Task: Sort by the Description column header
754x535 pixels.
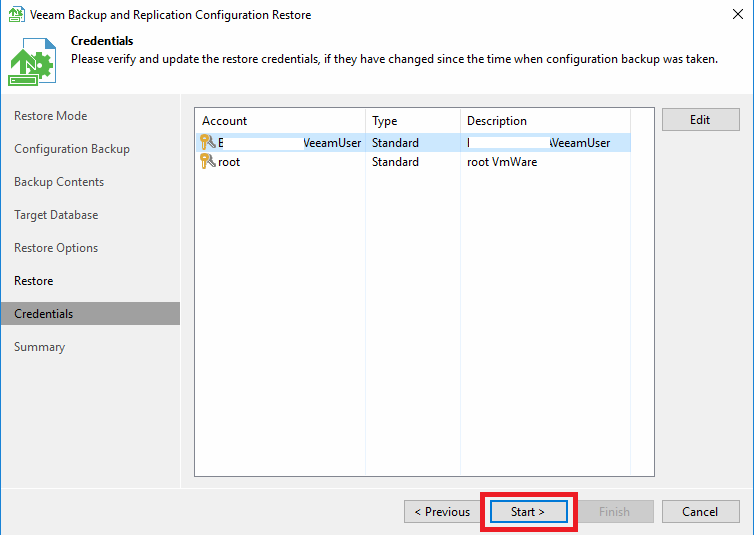Action: point(545,121)
